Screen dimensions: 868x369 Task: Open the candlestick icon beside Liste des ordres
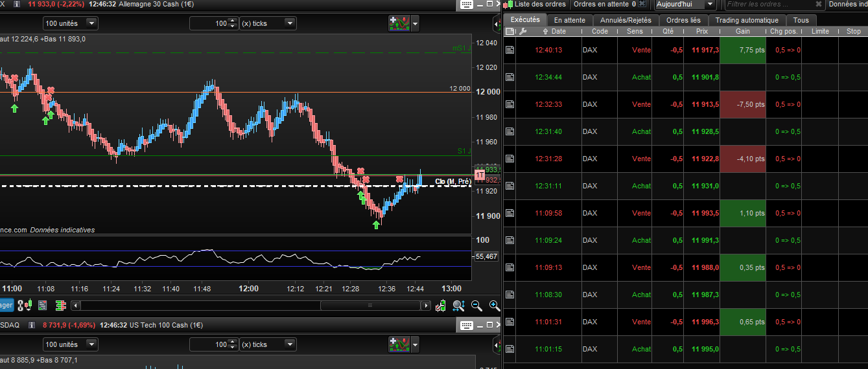(508, 4)
